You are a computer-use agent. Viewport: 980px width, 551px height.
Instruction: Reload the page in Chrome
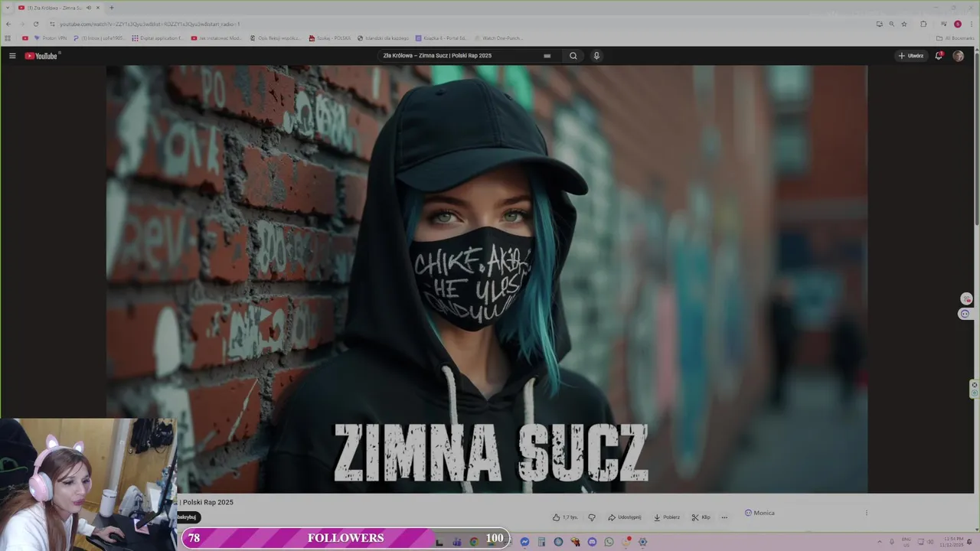tap(36, 24)
